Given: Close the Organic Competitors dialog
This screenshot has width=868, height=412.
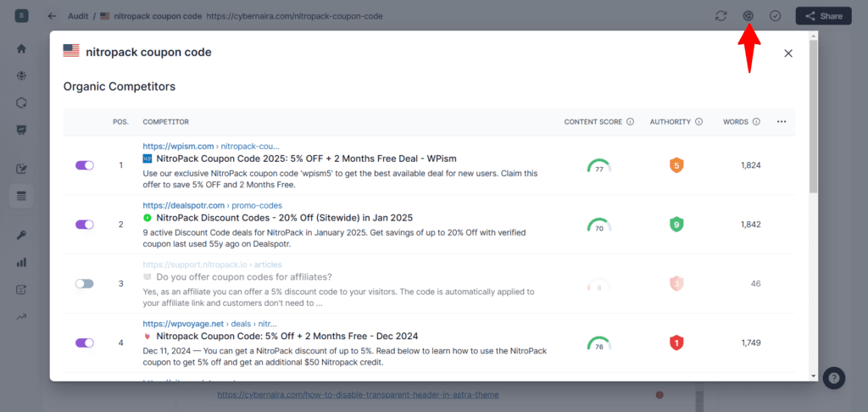Looking at the screenshot, I should (788, 53).
